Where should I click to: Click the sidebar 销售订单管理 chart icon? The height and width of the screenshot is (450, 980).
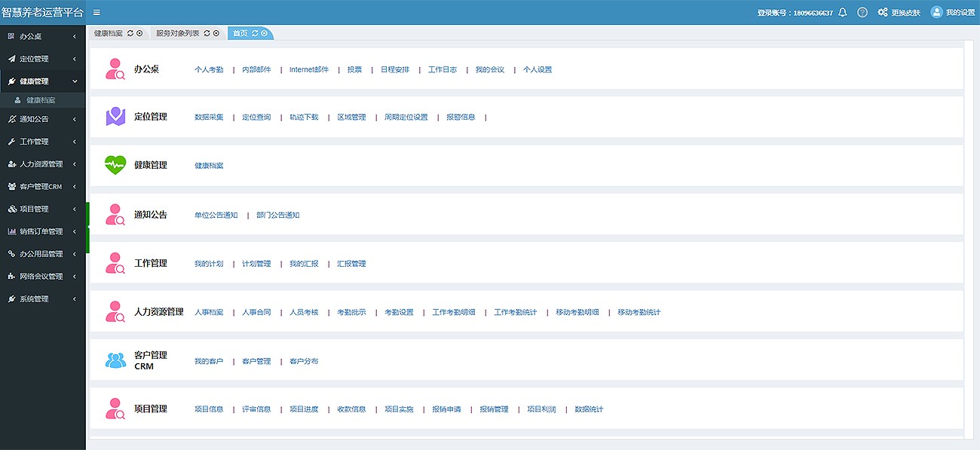pos(11,231)
